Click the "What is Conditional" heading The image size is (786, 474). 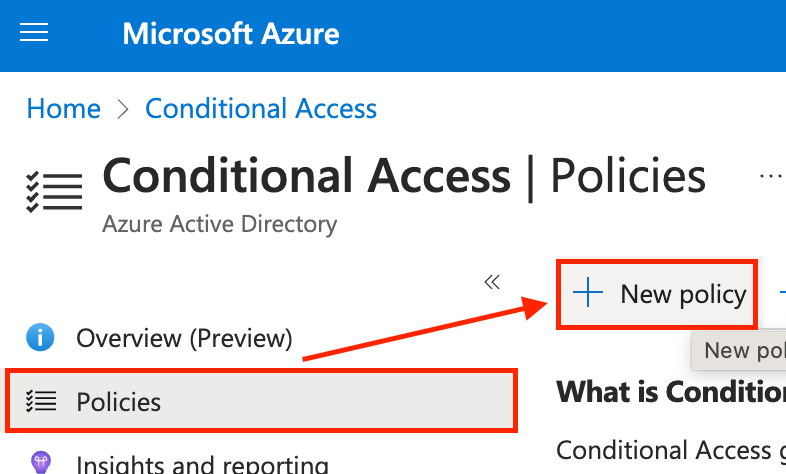click(x=670, y=390)
